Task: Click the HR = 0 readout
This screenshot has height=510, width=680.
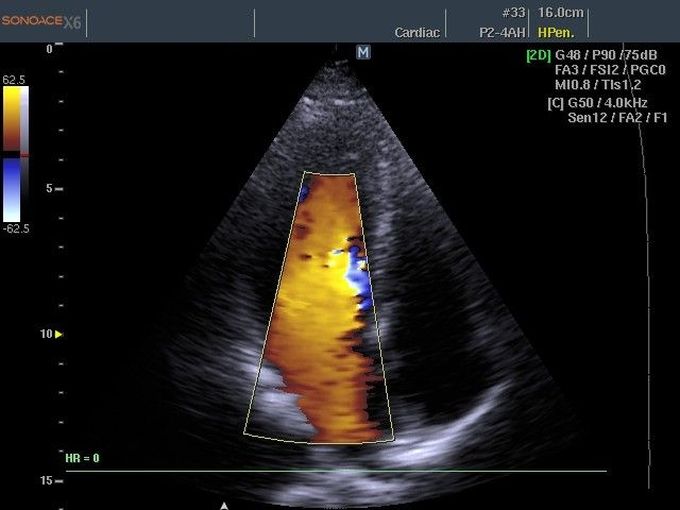Action: (x=83, y=458)
